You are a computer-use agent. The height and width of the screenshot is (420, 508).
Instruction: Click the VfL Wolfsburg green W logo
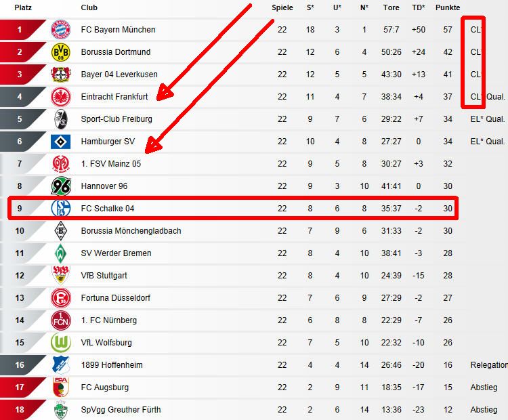(60, 343)
